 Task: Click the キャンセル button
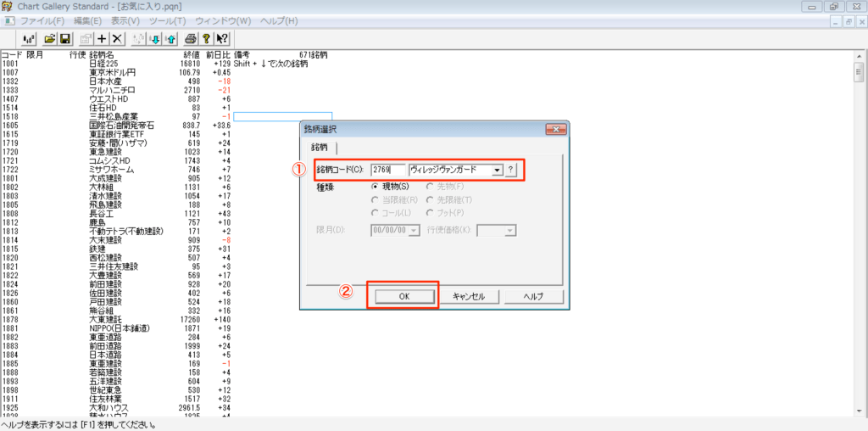pyautogui.click(x=469, y=296)
